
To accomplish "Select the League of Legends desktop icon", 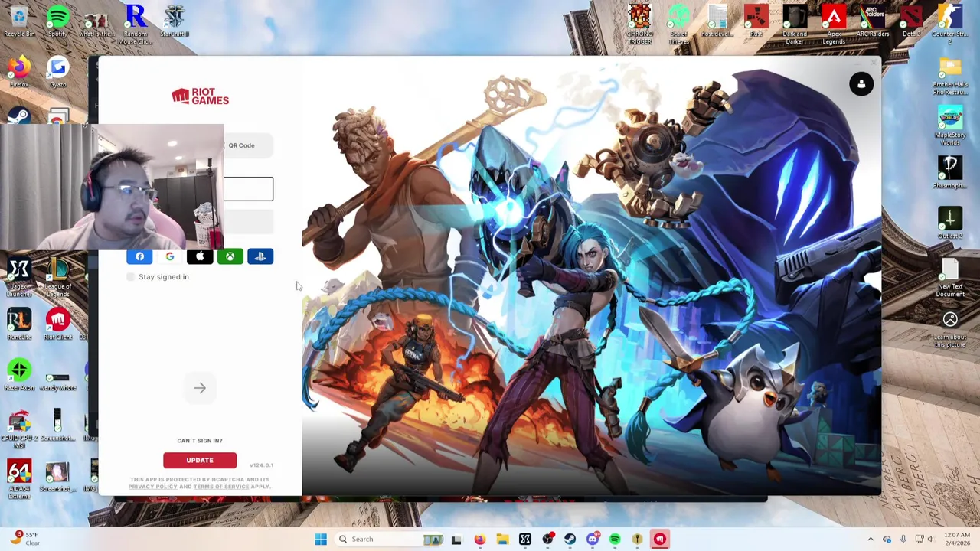I will pyautogui.click(x=57, y=278).
